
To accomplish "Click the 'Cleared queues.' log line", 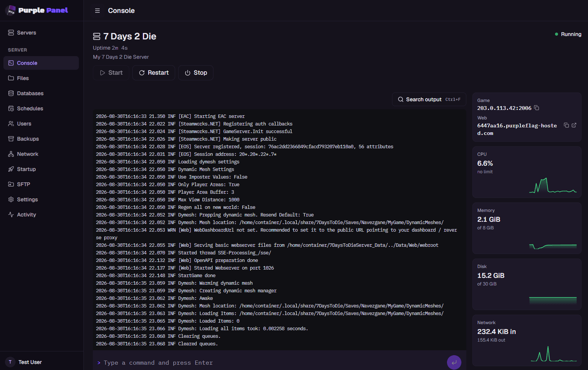I will pos(157,344).
